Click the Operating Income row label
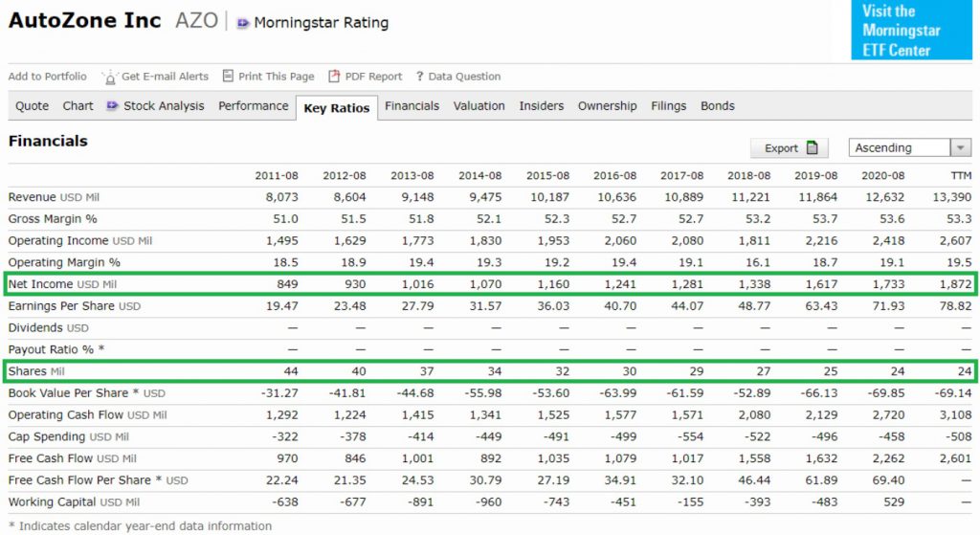 point(80,240)
